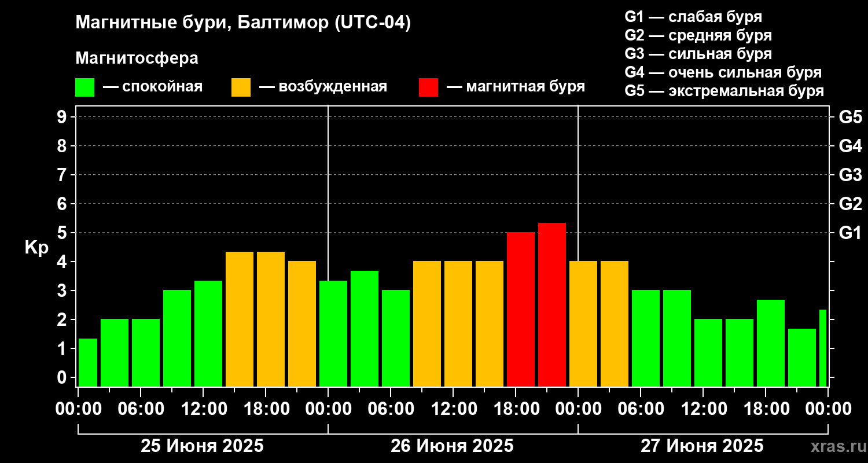Click the G1 label on right axis

point(850,233)
